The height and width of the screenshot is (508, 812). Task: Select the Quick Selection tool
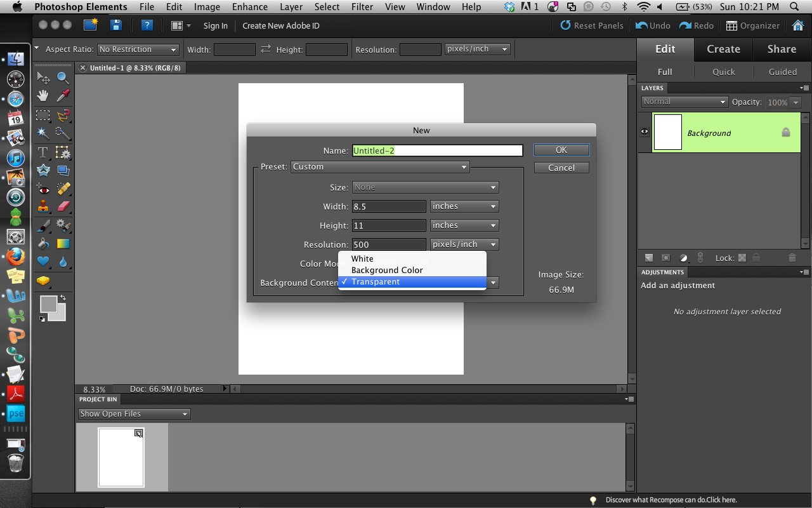tap(63, 133)
